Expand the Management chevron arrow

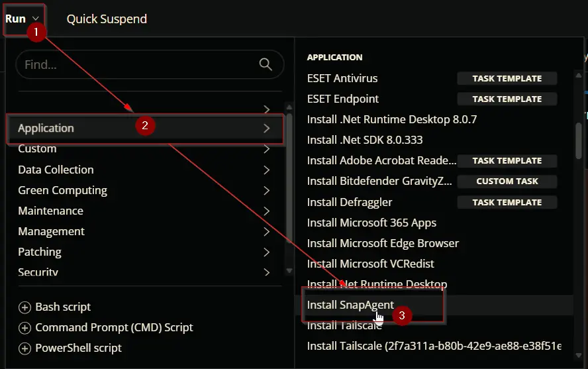click(267, 232)
